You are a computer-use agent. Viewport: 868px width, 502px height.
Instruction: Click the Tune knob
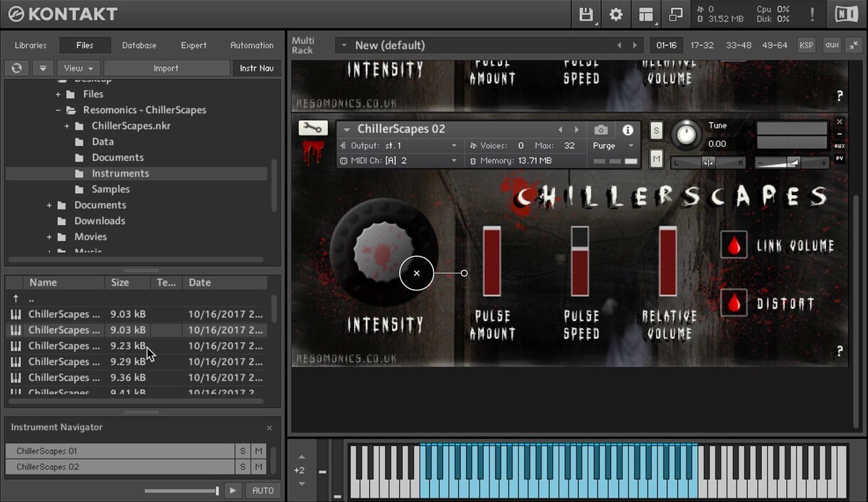click(686, 135)
